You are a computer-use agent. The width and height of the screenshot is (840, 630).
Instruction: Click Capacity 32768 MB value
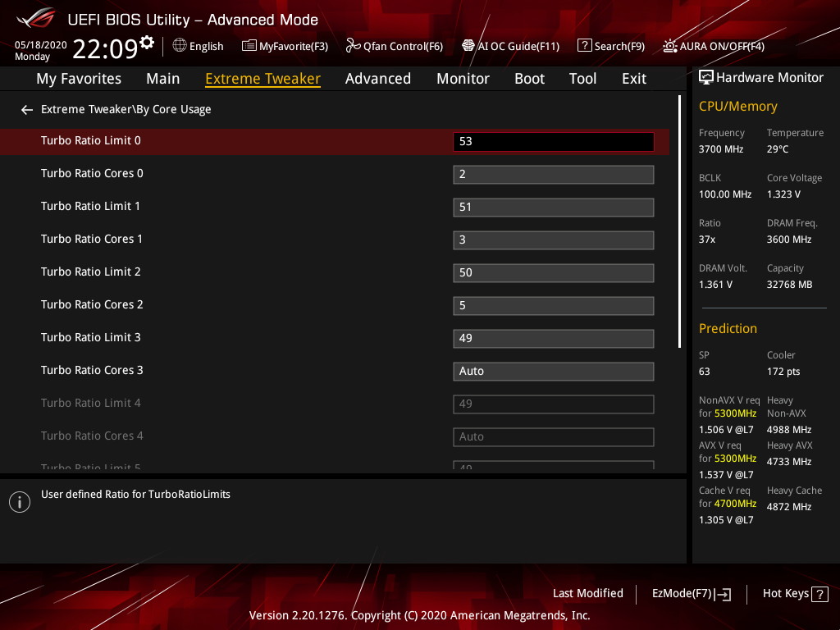[789, 285]
